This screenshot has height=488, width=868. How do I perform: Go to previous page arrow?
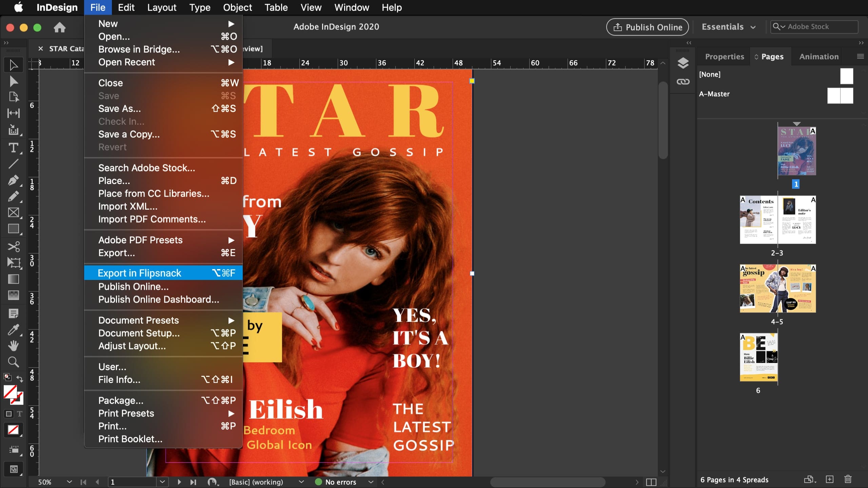click(97, 482)
